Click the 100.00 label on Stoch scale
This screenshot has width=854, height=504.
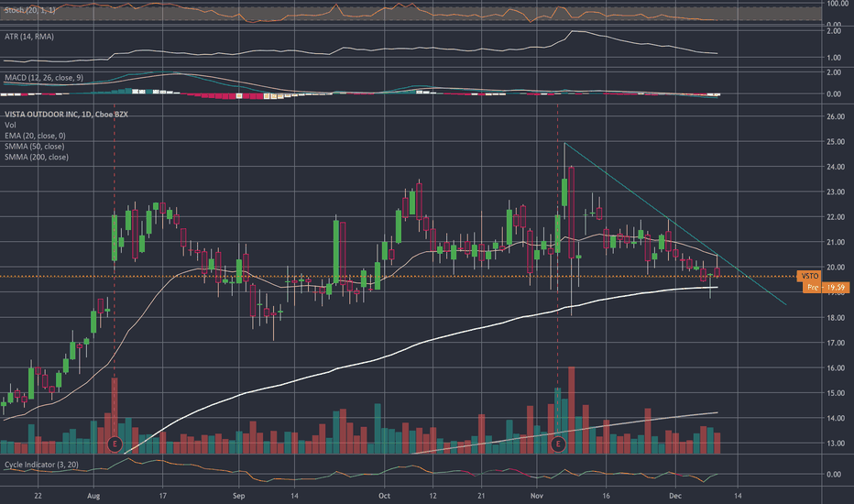pyautogui.click(x=838, y=4)
